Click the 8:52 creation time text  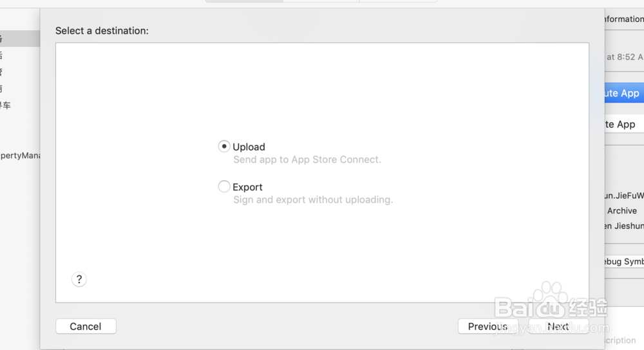pyautogui.click(x=625, y=57)
